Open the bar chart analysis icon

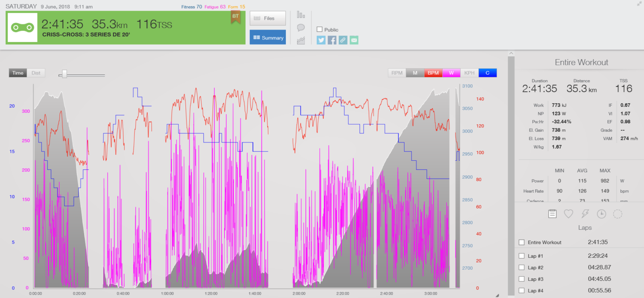(x=301, y=15)
